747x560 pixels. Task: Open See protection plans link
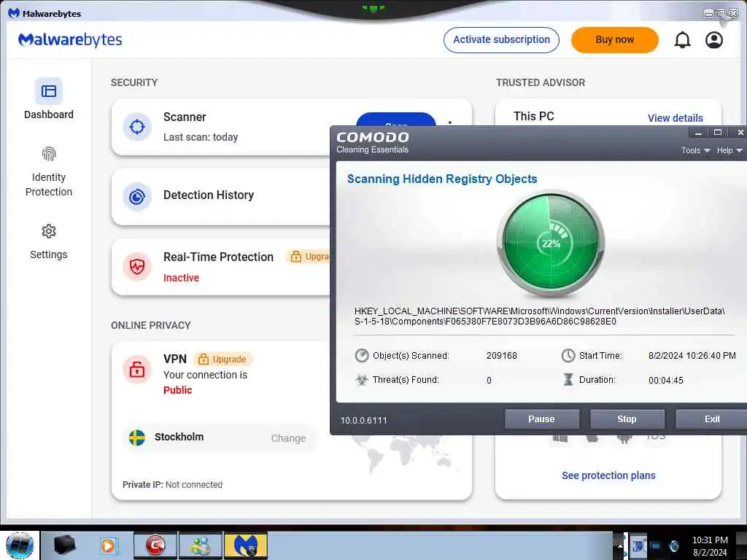pos(608,475)
